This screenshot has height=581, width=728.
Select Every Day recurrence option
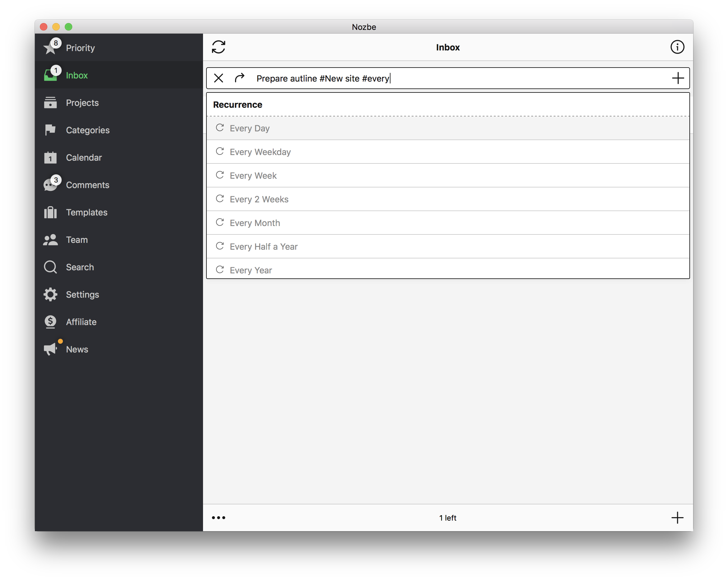(x=447, y=127)
